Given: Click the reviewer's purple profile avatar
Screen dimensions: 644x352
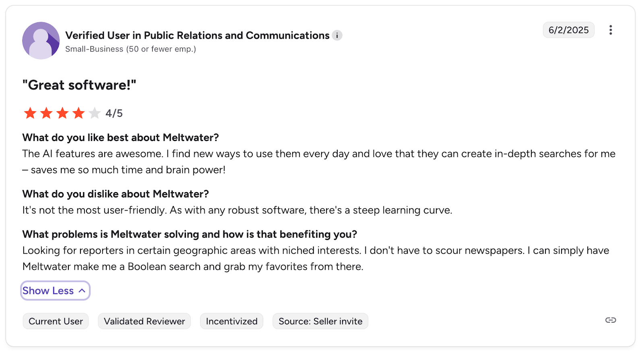Looking at the screenshot, I should coord(41,41).
